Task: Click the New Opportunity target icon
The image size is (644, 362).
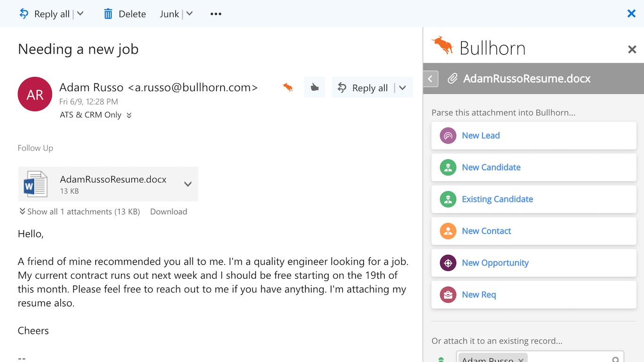Action: click(x=448, y=263)
